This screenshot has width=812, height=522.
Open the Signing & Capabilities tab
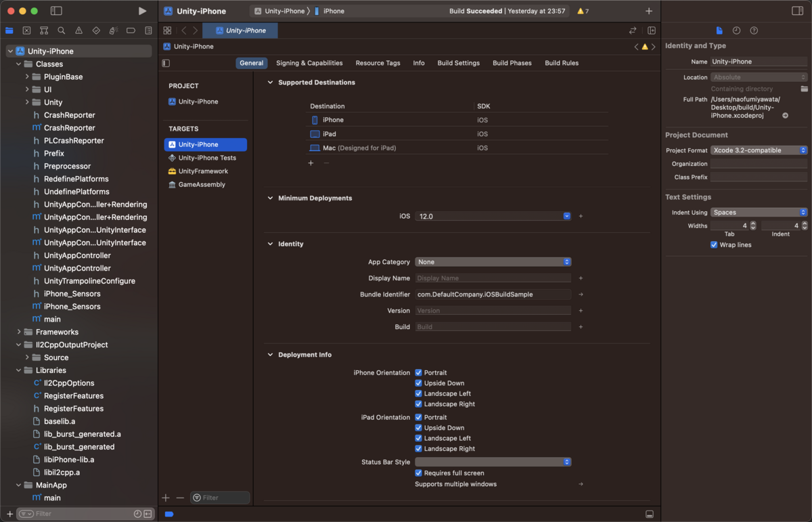click(x=309, y=62)
